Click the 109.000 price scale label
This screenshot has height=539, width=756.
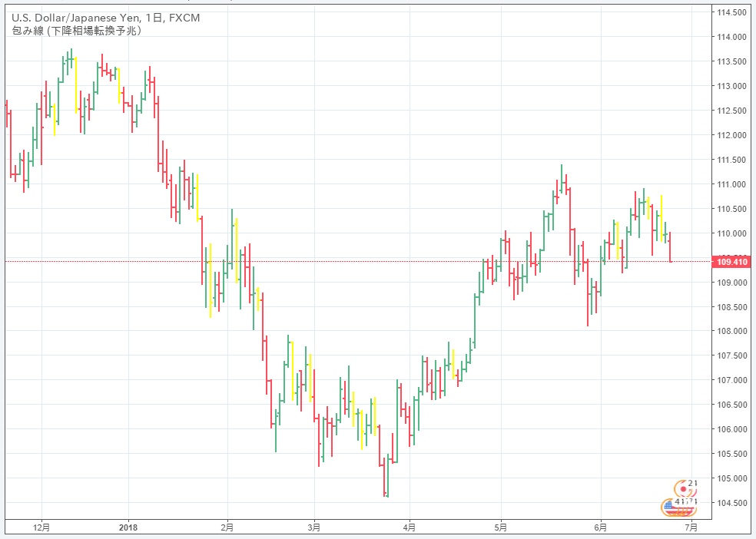pos(731,283)
